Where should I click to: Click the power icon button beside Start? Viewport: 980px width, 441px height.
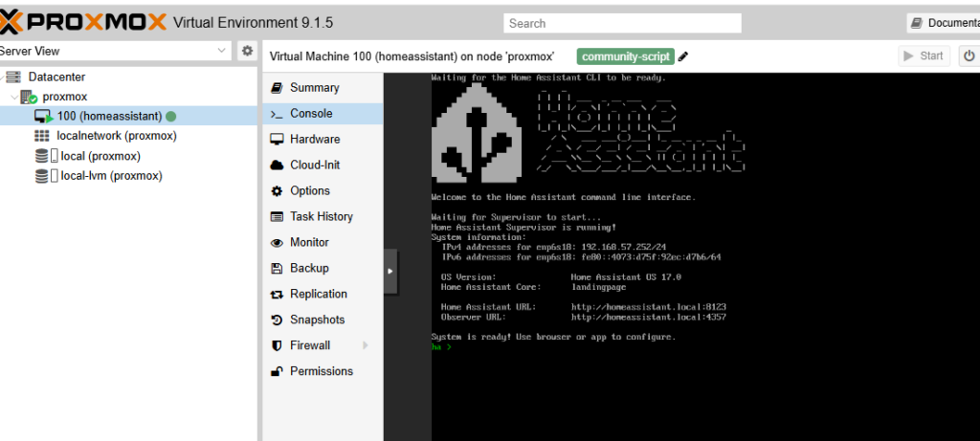pos(968,55)
